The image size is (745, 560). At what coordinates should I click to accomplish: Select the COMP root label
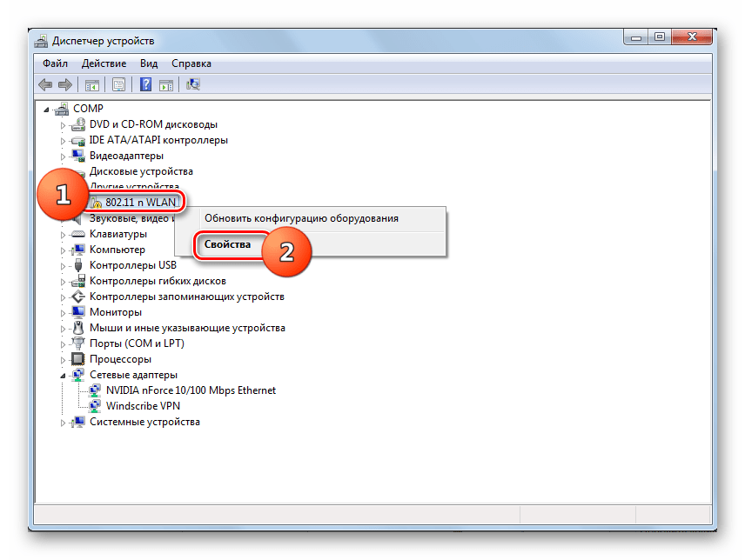88,109
